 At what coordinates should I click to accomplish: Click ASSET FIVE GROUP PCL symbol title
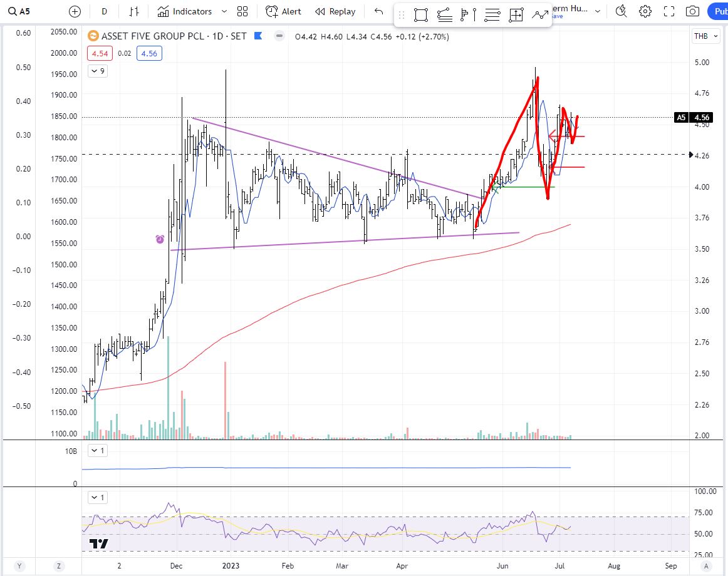tap(174, 36)
